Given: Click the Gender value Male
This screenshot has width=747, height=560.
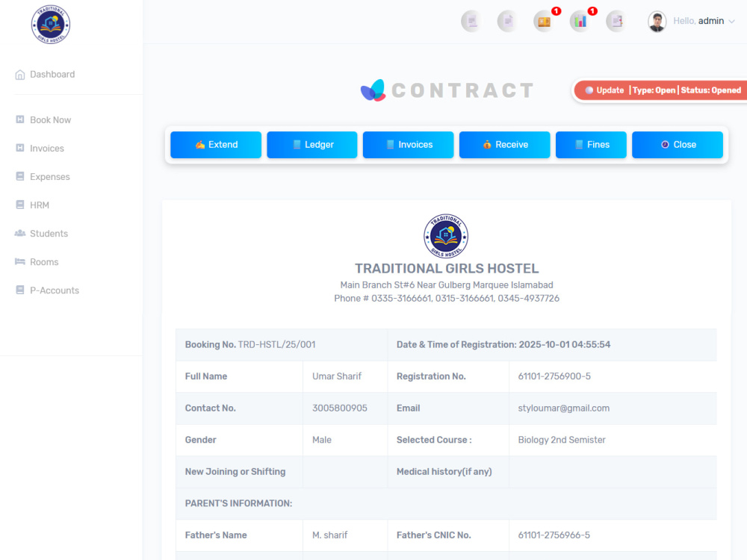Looking at the screenshot, I should pyautogui.click(x=321, y=440).
